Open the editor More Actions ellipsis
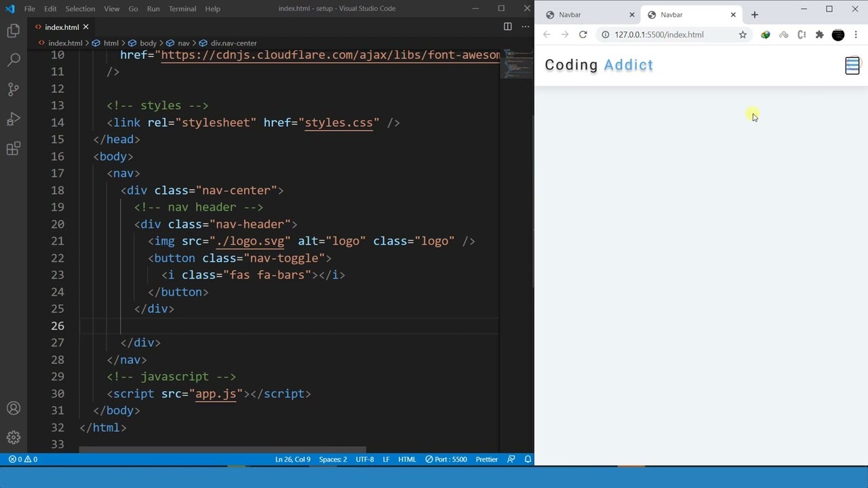This screenshot has height=488, width=868. [525, 26]
